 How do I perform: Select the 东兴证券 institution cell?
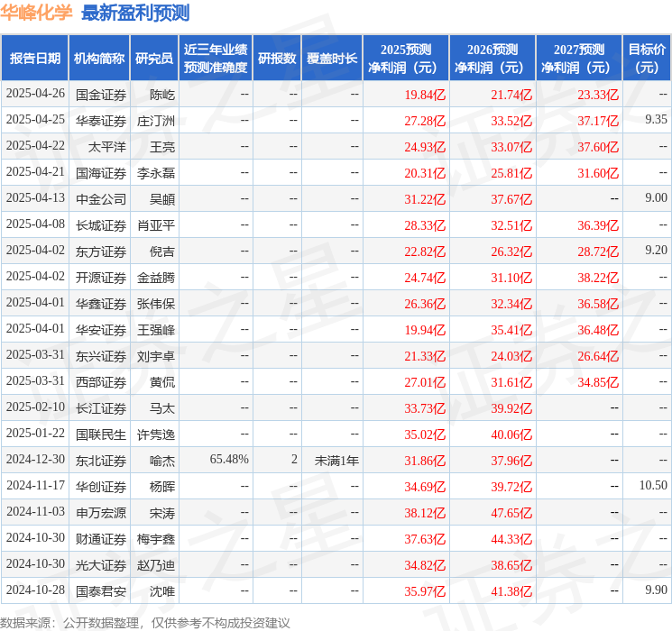101,356
